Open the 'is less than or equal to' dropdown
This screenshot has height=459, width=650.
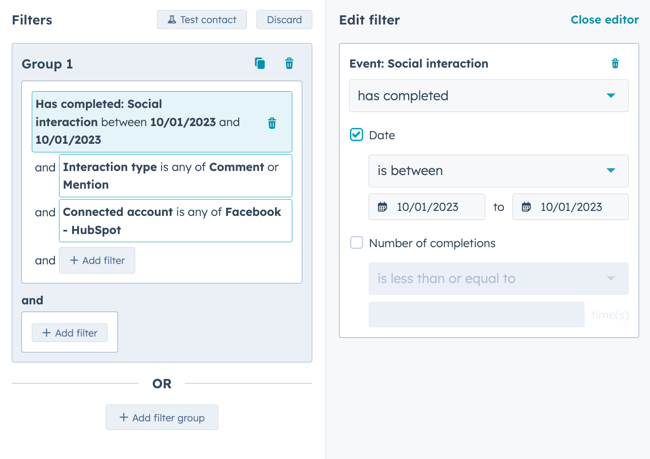pos(498,279)
